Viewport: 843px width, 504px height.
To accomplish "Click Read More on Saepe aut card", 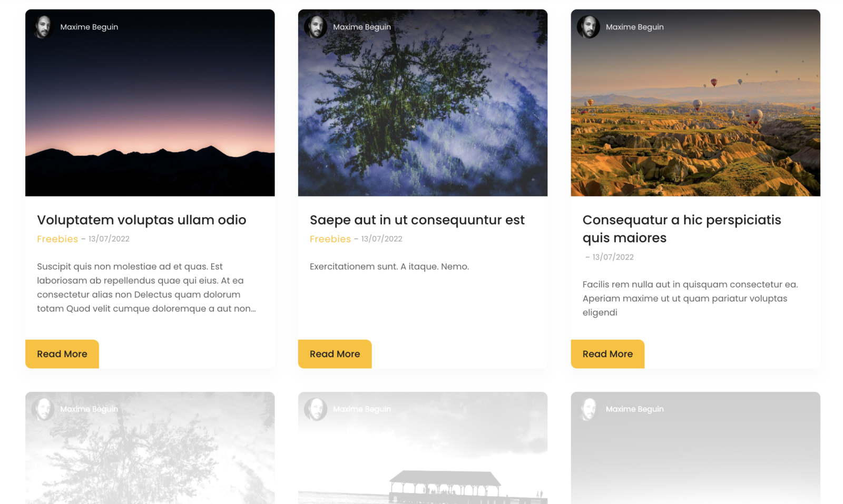I will click(x=335, y=354).
